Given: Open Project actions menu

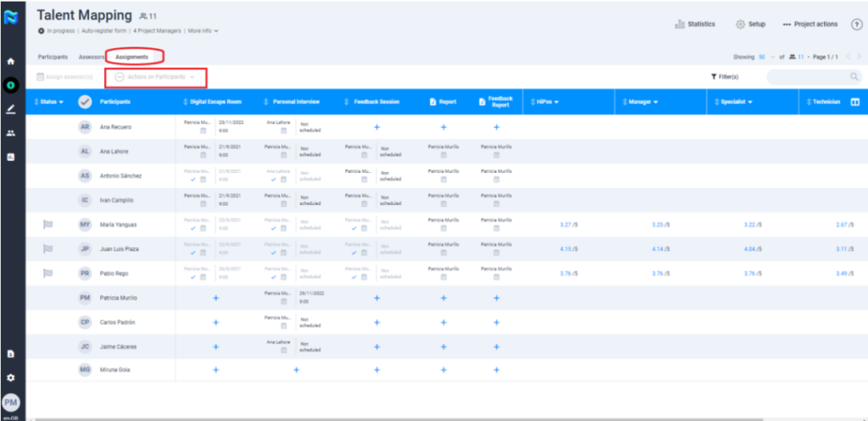Looking at the screenshot, I should point(810,25).
